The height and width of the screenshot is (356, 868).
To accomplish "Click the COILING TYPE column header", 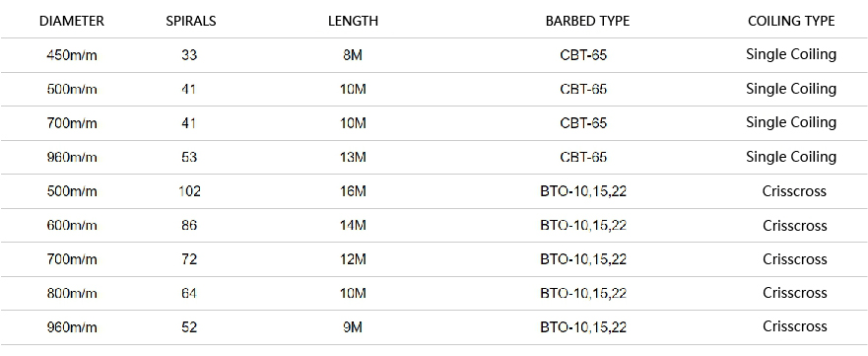I will 791,21.
